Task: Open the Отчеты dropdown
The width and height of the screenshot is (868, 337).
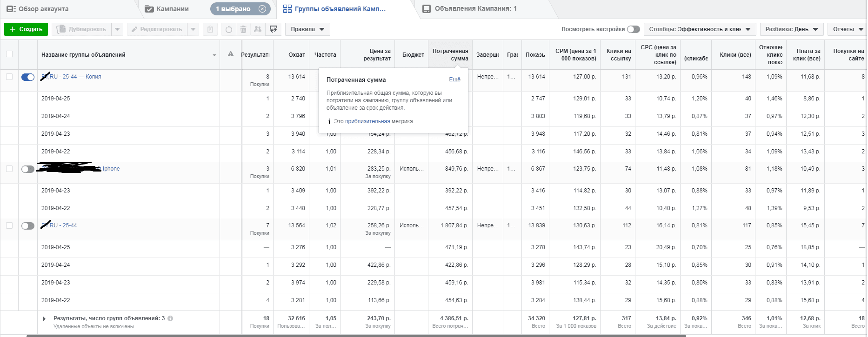Action: tap(848, 29)
